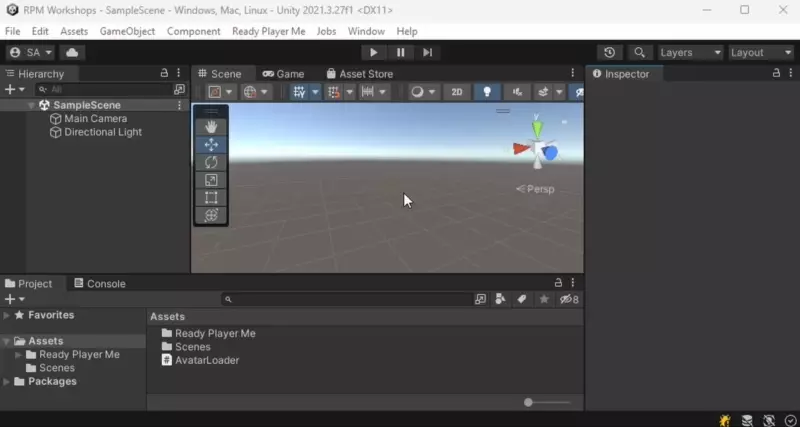The width and height of the screenshot is (800, 427).
Task: Select the Move tool in Scene overlay
Action: (x=211, y=145)
